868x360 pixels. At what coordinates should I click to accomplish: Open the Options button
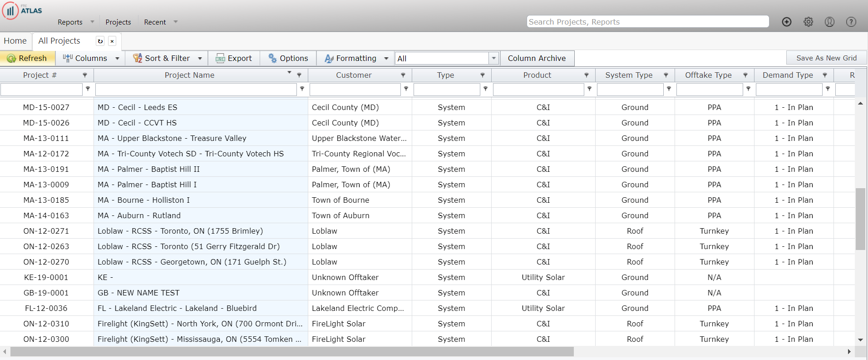point(288,58)
